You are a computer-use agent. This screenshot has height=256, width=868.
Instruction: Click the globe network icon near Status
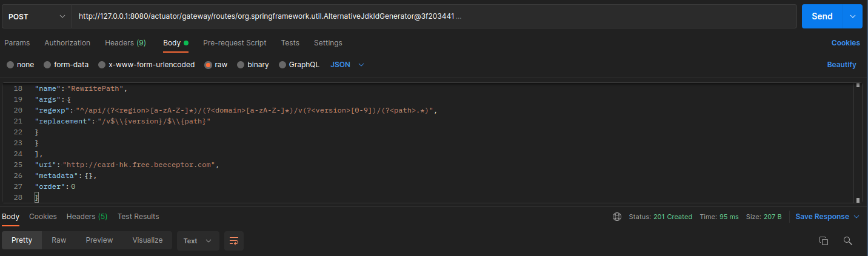617,217
